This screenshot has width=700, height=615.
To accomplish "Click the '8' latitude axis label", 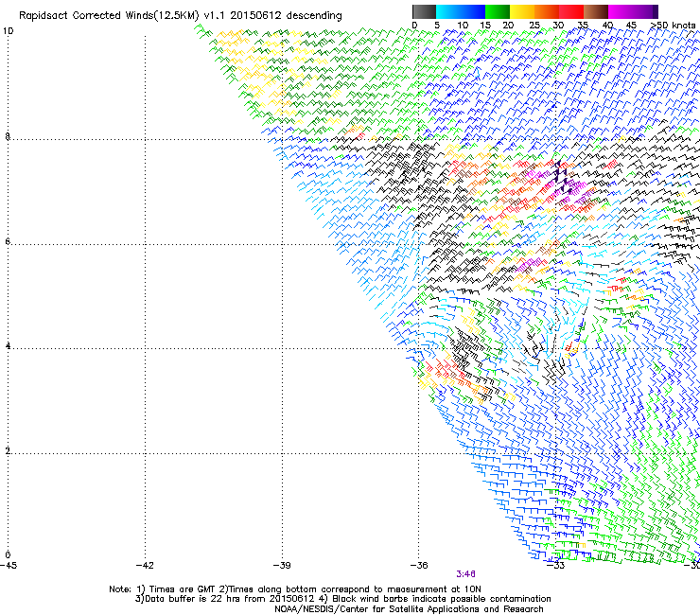I will (8, 136).
